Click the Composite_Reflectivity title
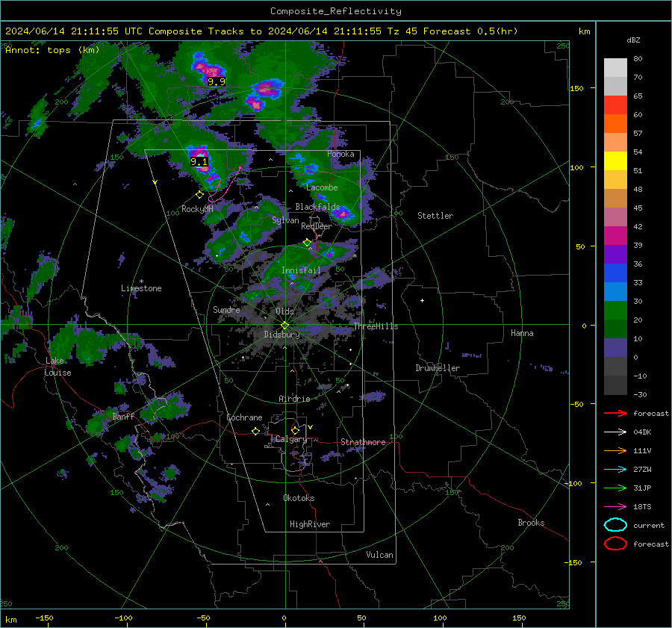The width and height of the screenshot is (672, 628). tap(335, 11)
